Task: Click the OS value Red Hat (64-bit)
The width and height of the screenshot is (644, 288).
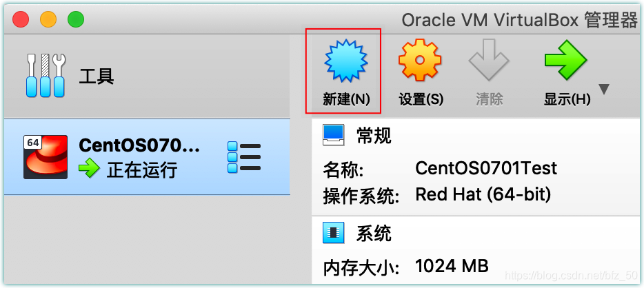Action: [483, 194]
